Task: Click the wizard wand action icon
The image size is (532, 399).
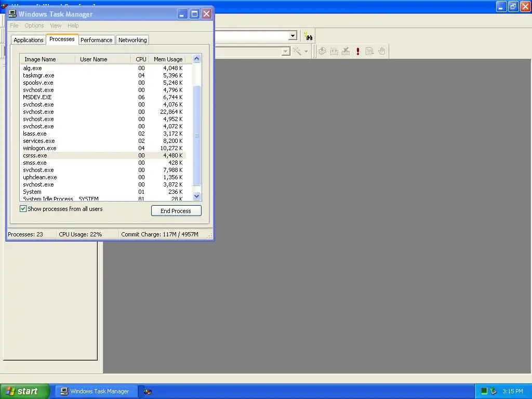Action: [297, 51]
